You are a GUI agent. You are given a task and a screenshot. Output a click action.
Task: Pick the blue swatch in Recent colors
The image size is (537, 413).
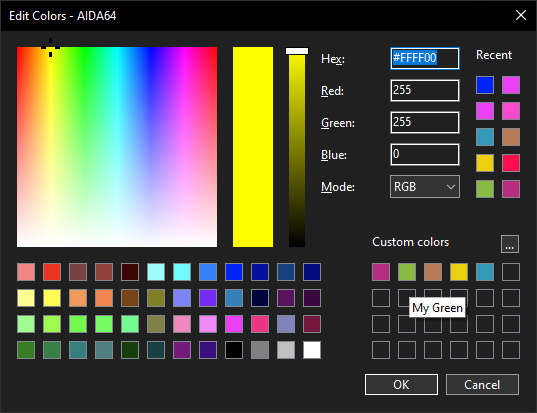point(485,85)
